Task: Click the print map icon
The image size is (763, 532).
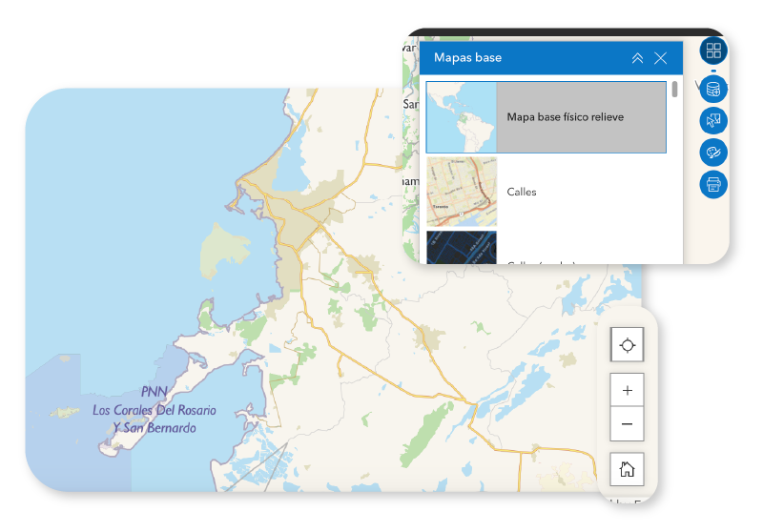Action: [713, 184]
